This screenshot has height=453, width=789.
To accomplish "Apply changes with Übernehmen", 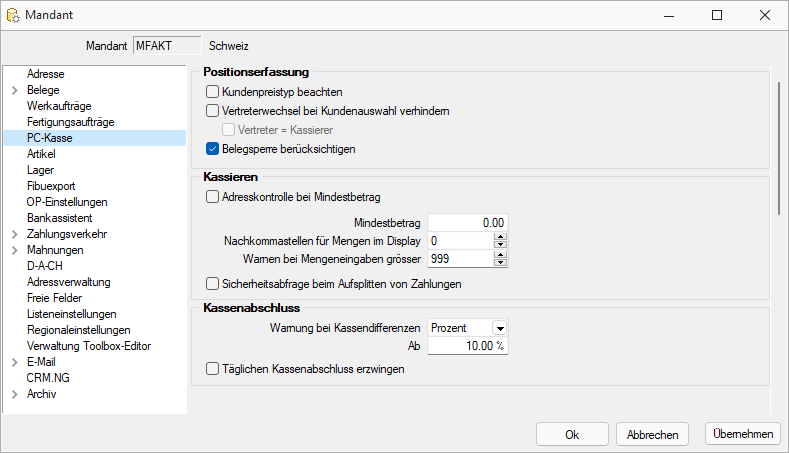I will pos(743,434).
